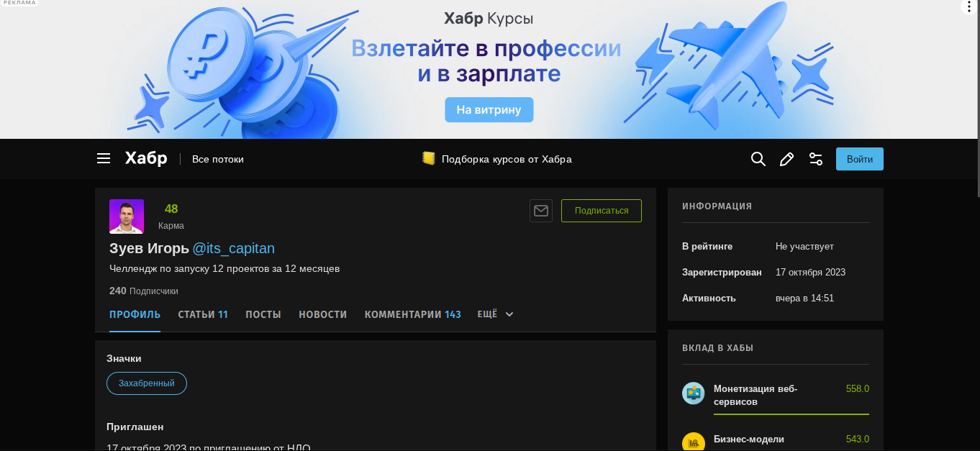Click the ad options three-dot icon
The image size is (980, 451).
968,7
